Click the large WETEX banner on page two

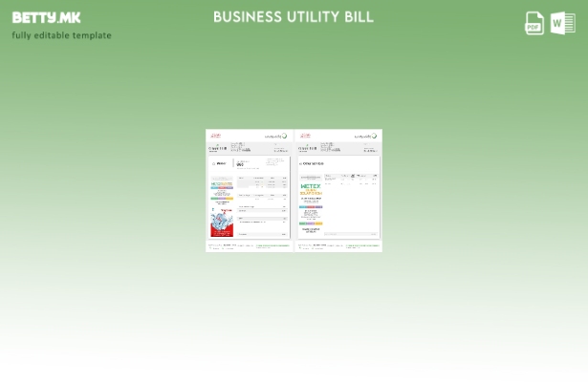(311, 188)
